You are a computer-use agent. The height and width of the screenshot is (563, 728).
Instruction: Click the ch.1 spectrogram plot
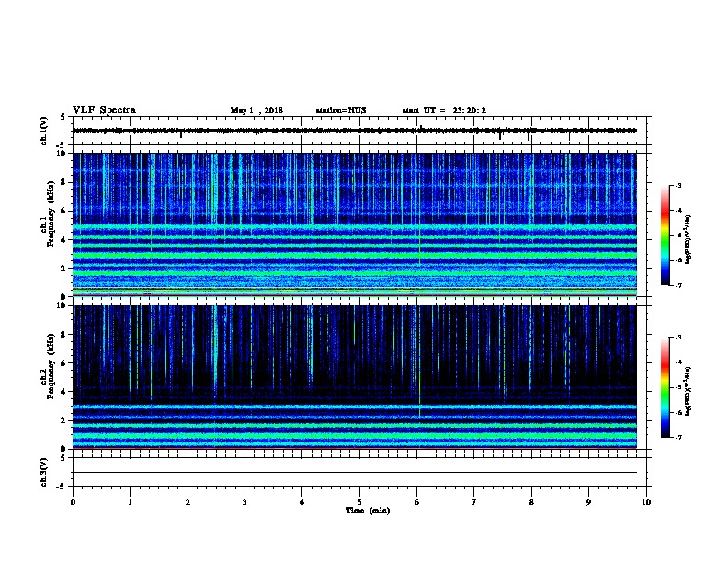click(x=355, y=224)
